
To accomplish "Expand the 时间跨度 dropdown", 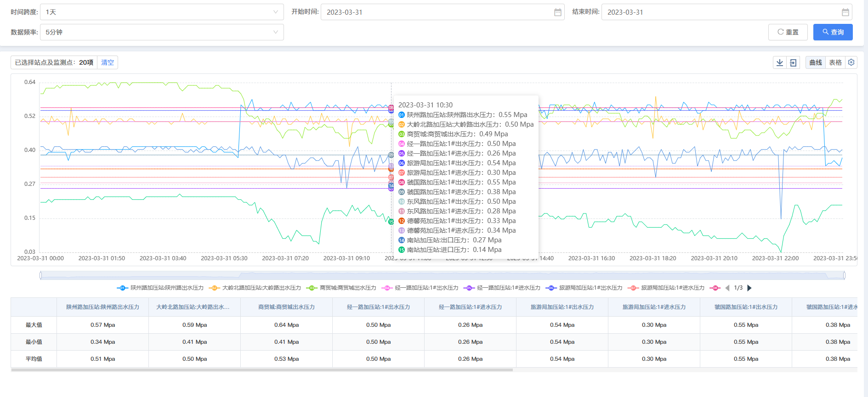I will click(162, 12).
